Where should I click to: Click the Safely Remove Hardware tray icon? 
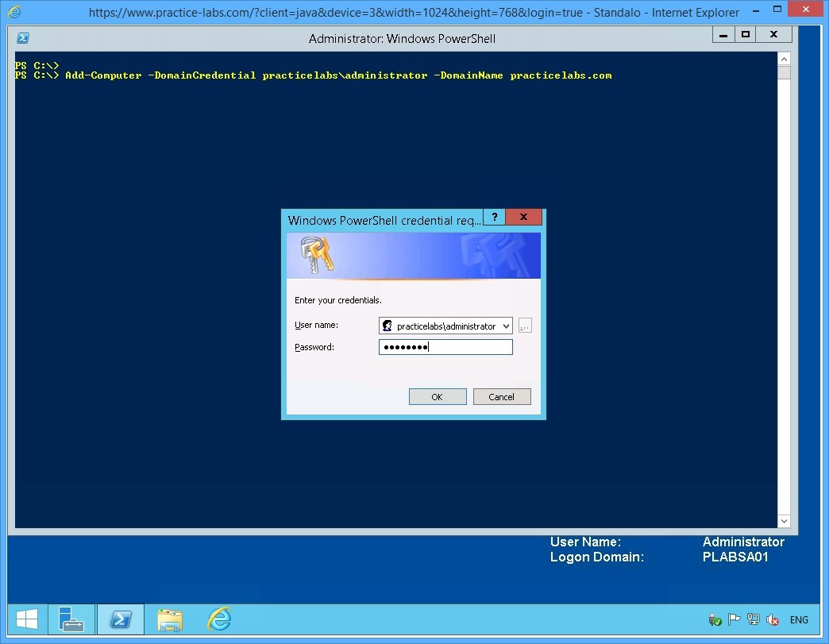coord(715,620)
